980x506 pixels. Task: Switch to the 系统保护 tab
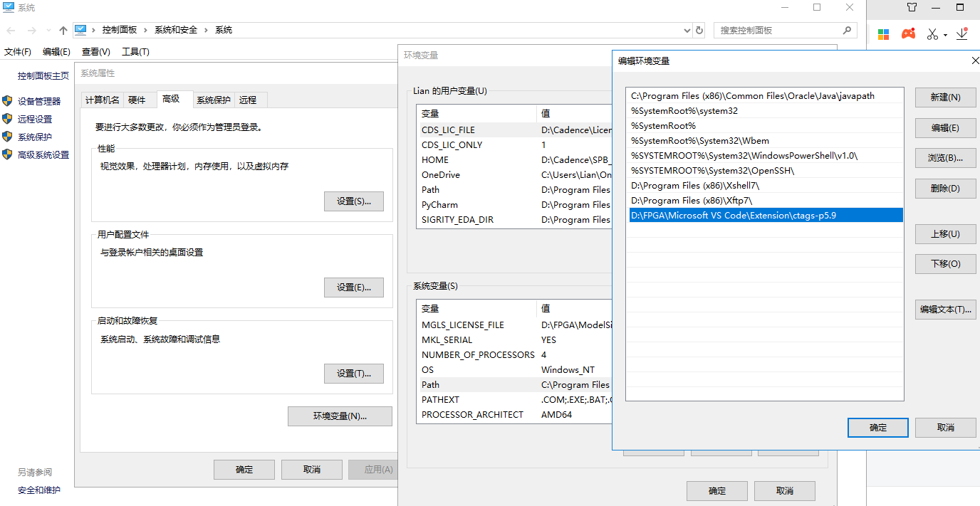pos(213,100)
